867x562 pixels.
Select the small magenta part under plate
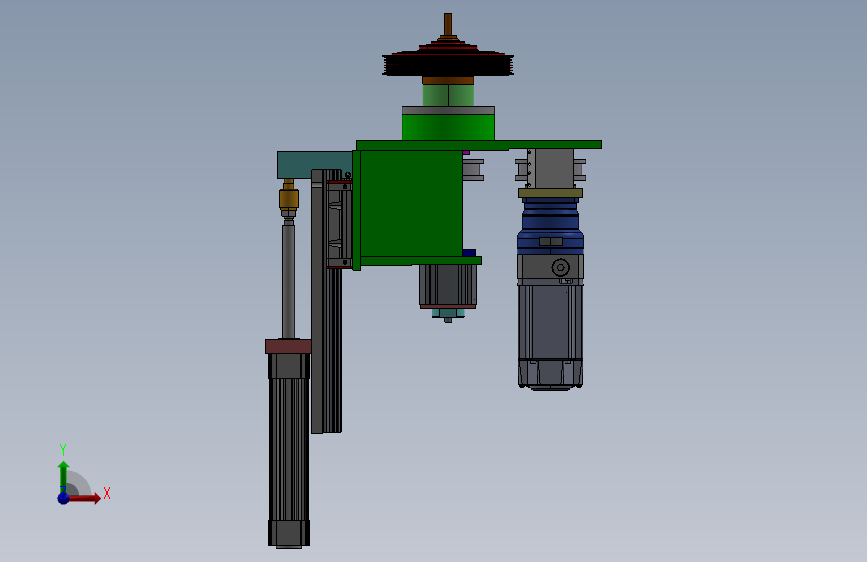point(466,152)
